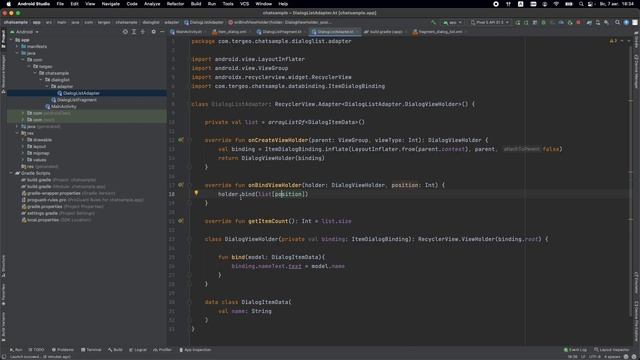Screen dimensions: 640x360
Task: Switch to item_dialog.xml editor tab
Action: (230, 32)
